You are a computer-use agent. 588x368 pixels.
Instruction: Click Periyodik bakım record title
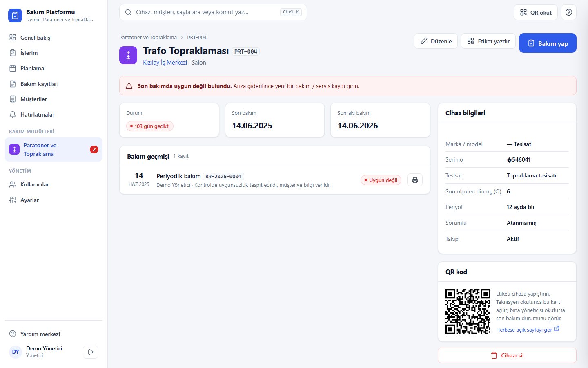[x=178, y=176]
